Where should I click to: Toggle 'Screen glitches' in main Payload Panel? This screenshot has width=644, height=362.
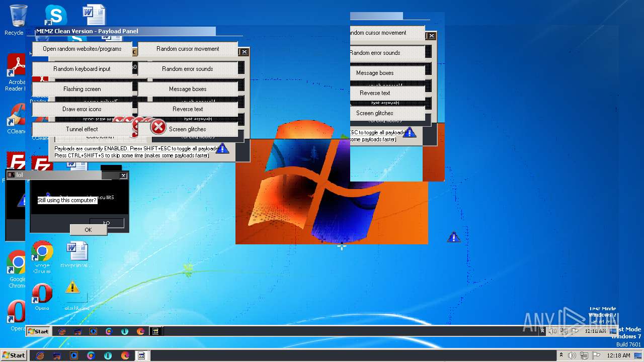(x=188, y=129)
